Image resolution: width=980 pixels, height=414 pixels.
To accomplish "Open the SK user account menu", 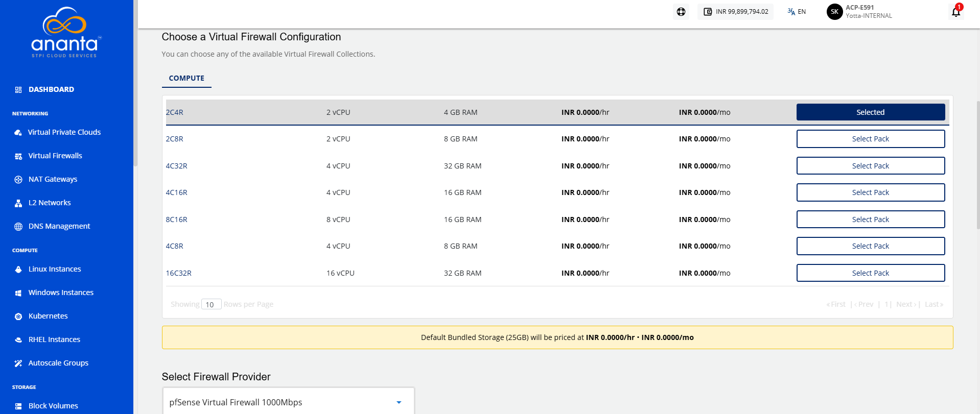I will point(859,12).
